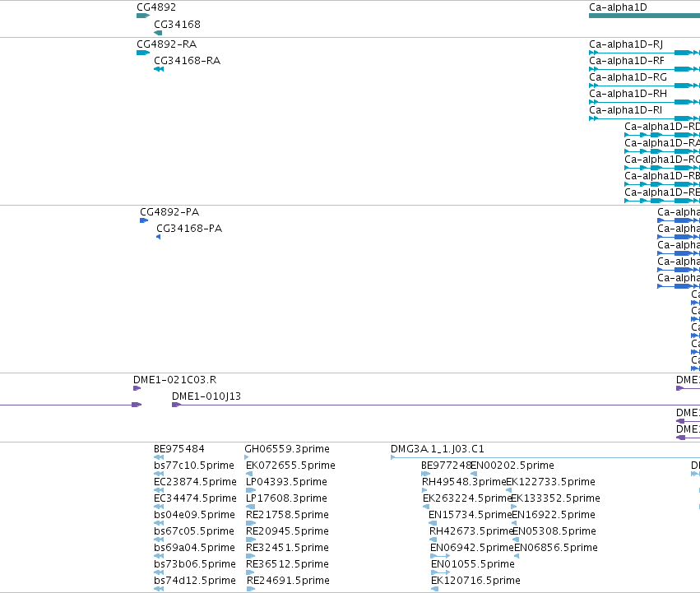The width and height of the screenshot is (700, 593).
Task: Open transcript Ca-alpha1D-RG label
Action: 628,77
